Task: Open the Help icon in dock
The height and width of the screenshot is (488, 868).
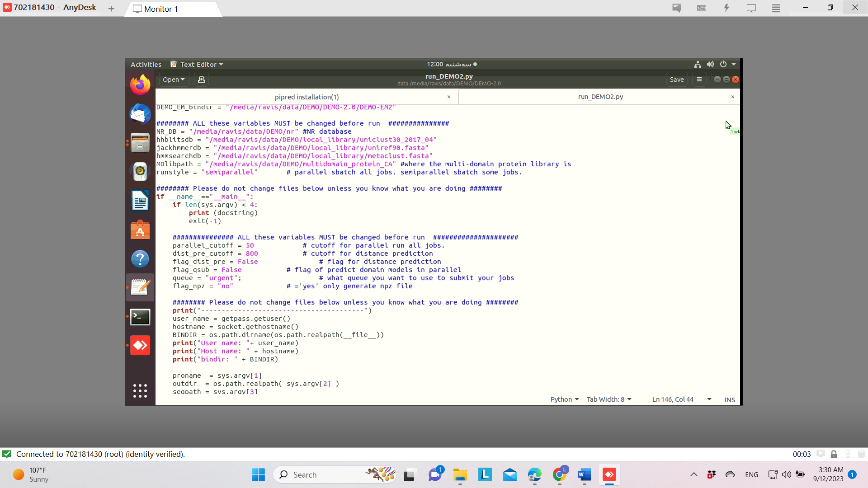Action: click(x=140, y=259)
